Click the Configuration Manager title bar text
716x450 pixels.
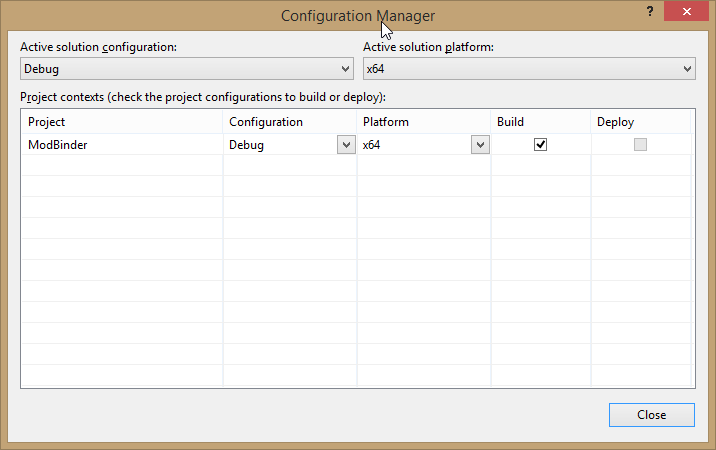click(x=357, y=15)
